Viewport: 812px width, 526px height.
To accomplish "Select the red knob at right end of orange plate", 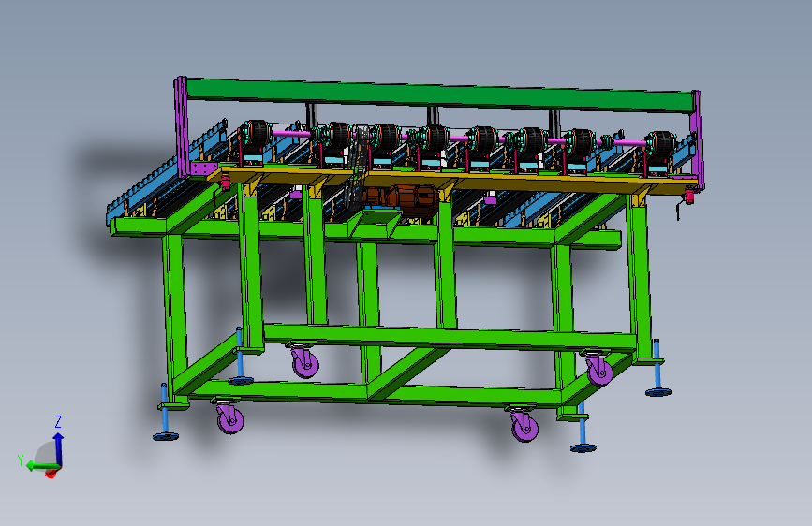I will 689,197.
